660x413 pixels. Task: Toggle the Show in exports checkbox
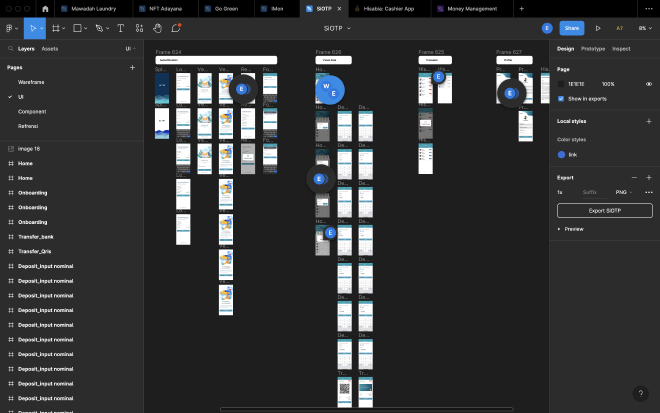[x=561, y=99]
